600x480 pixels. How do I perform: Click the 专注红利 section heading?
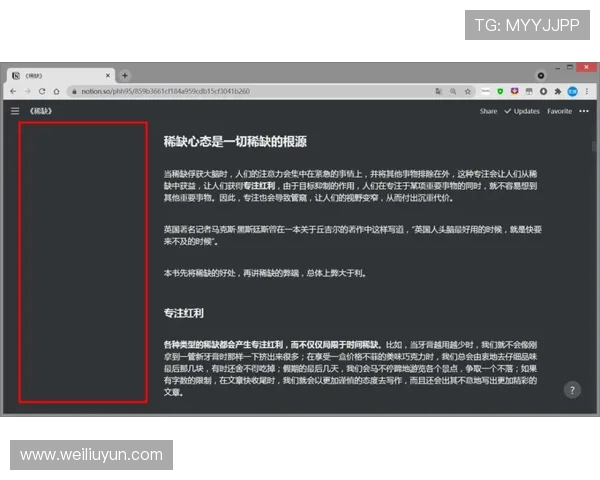pos(184,313)
